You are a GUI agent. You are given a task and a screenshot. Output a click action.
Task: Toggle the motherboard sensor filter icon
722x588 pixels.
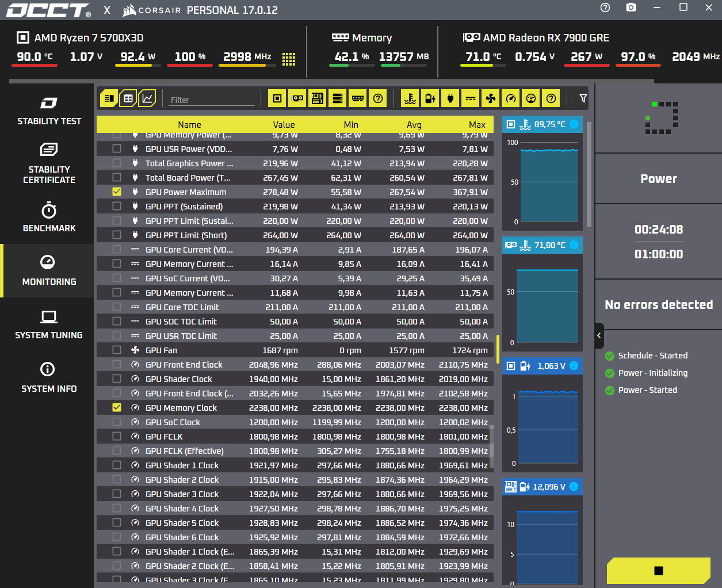[318, 98]
